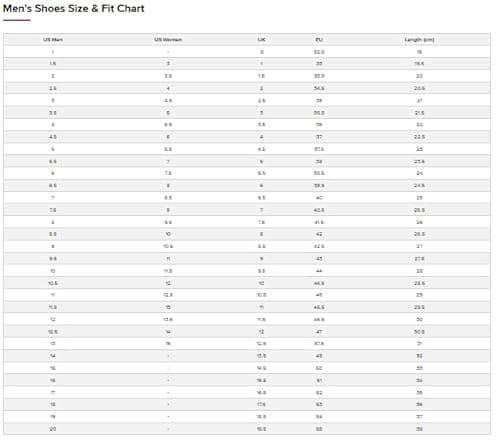Select the US Women column header

[168, 40]
